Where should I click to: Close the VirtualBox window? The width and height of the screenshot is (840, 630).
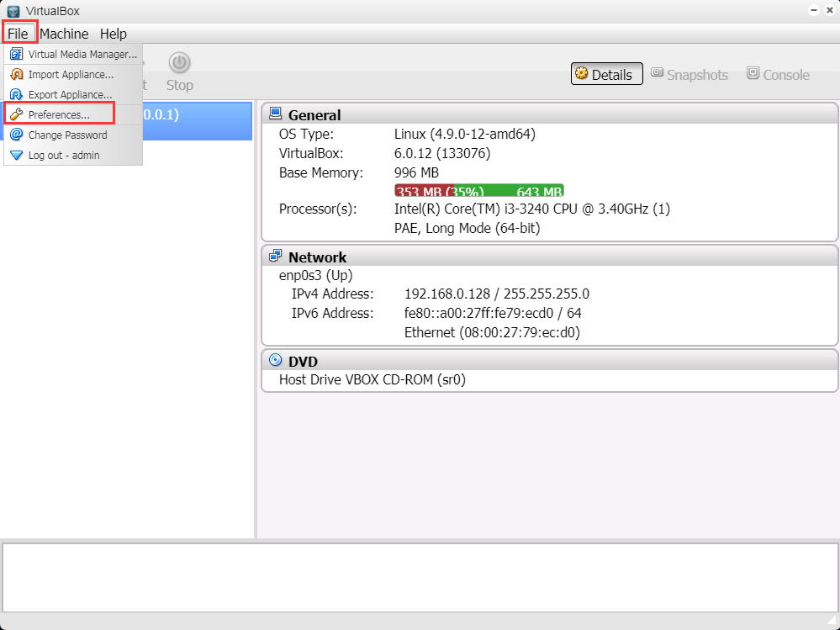point(830,10)
